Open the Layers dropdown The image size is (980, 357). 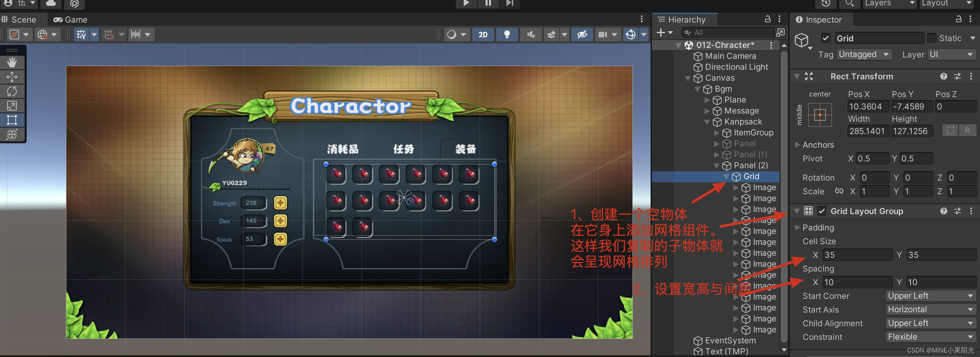click(889, 3)
